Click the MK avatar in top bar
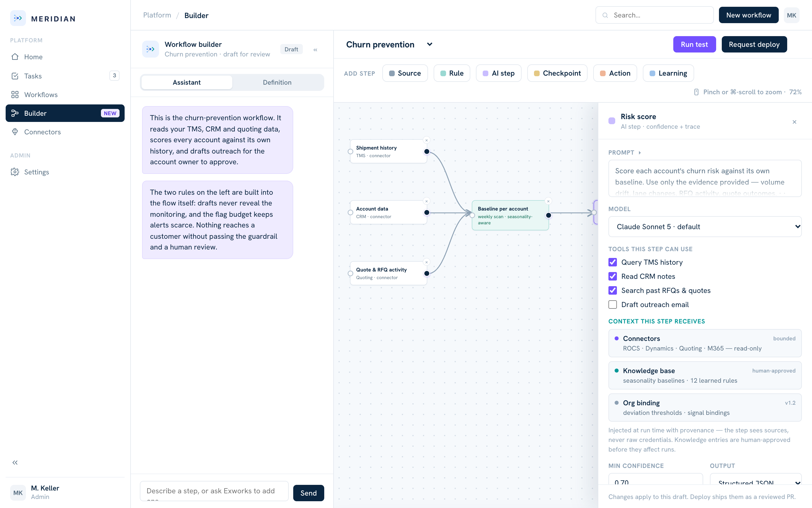The height and width of the screenshot is (508, 812). (x=791, y=15)
